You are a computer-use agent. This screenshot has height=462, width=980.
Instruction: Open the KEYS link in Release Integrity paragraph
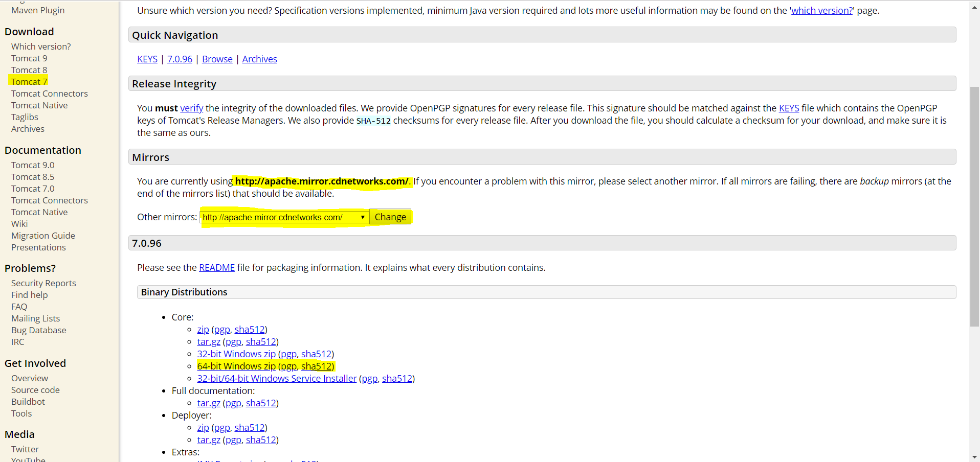click(789, 108)
